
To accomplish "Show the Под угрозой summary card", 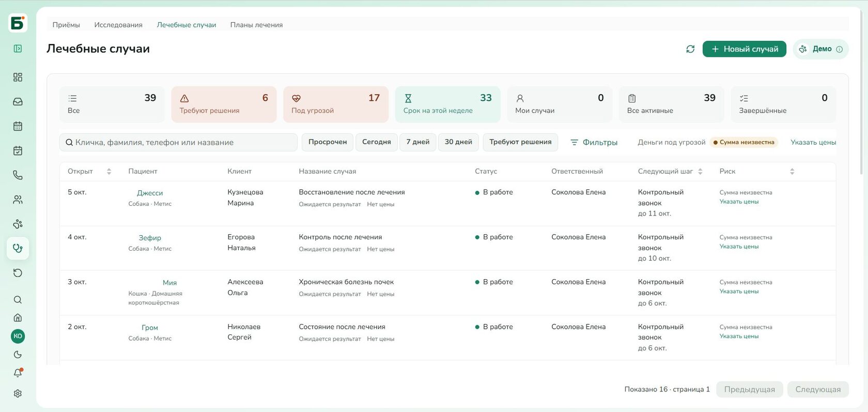I will [336, 104].
